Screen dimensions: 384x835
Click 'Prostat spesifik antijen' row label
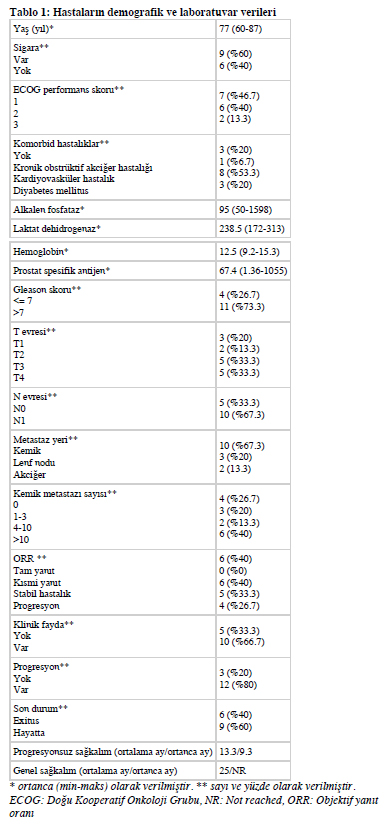[x=62, y=271]
